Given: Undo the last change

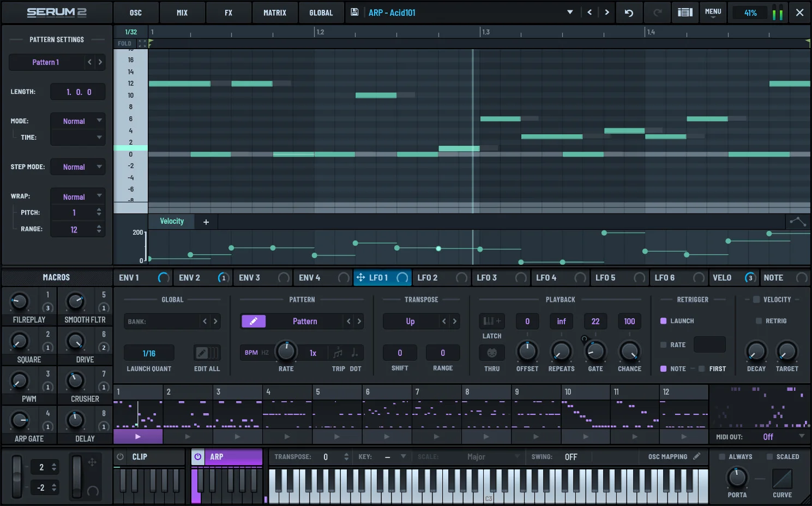Looking at the screenshot, I should (629, 13).
